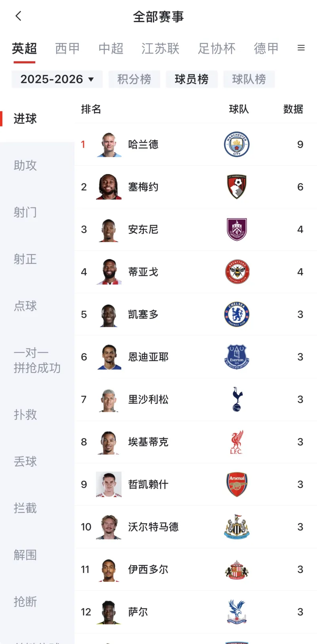The image size is (317, 644).
Task: Open the 2025-2026 season dropdown
Action: coord(57,79)
